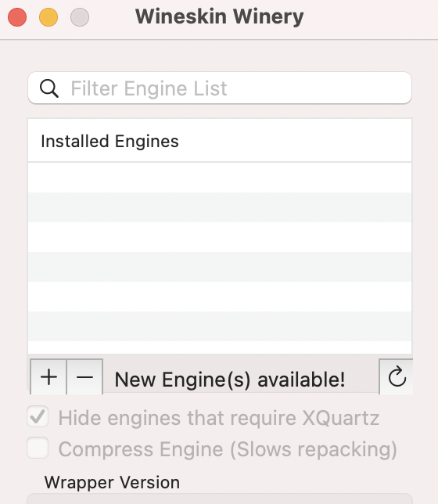
Task: Select the first empty row under Installed Engines
Action: (x=220, y=178)
